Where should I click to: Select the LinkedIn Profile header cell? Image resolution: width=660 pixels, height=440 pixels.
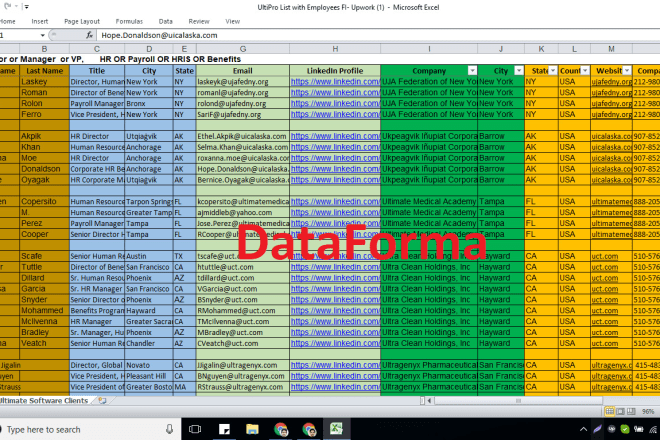click(335, 71)
